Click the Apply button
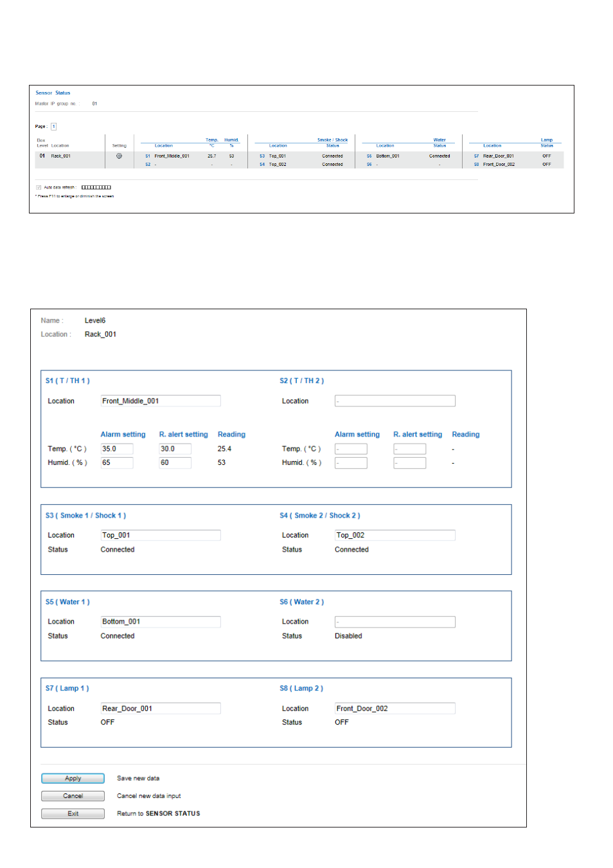The width and height of the screenshot is (613, 868). click(73, 778)
